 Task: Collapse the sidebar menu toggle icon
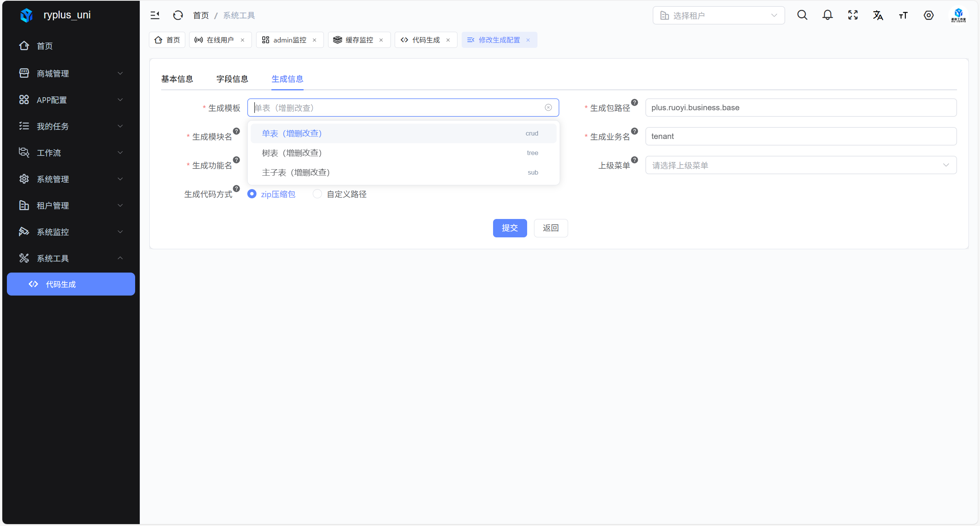155,15
